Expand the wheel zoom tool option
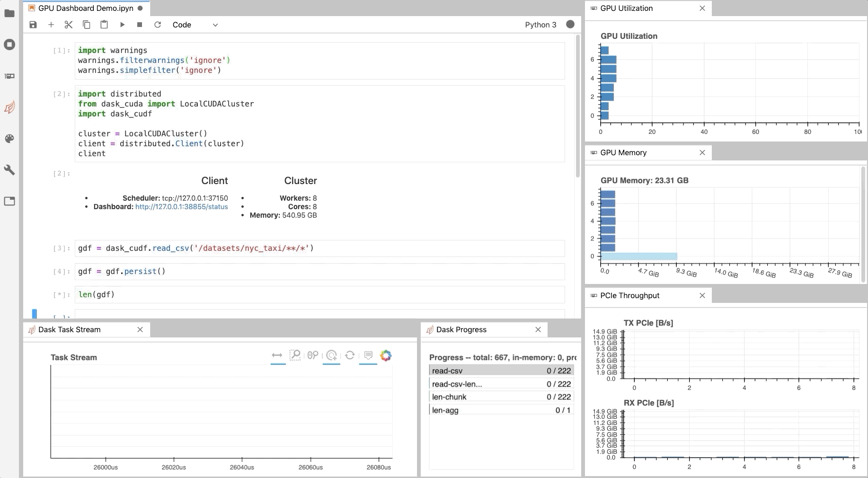 click(331, 355)
